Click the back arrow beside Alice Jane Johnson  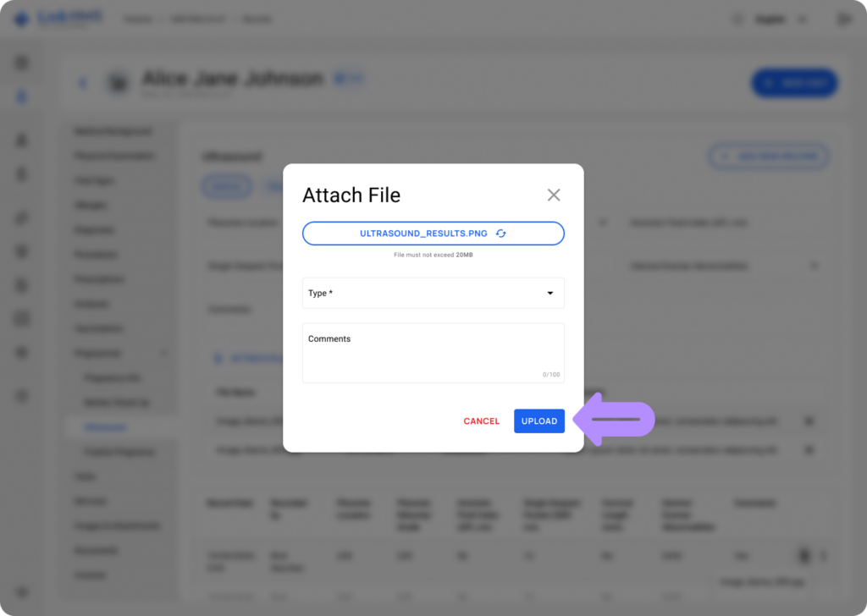tap(83, 84)
